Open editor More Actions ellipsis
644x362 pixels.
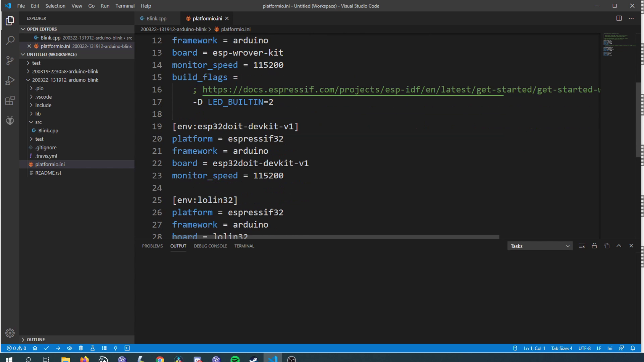631,18
